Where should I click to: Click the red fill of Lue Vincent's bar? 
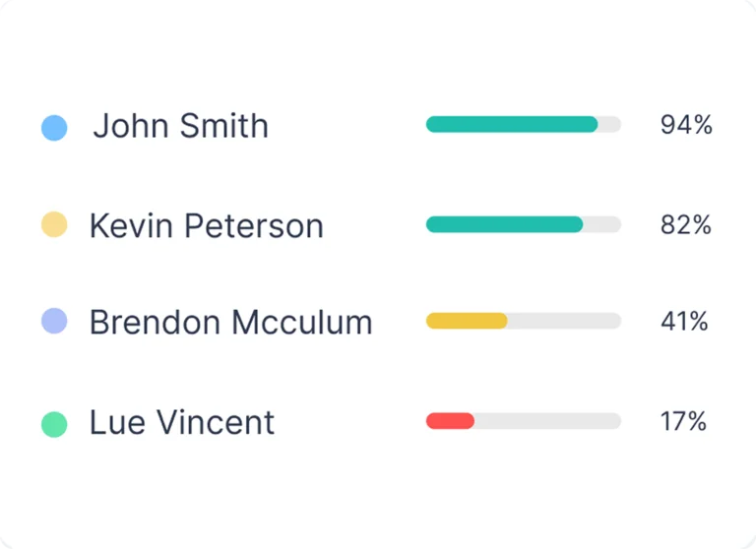[x=450, y=421]
